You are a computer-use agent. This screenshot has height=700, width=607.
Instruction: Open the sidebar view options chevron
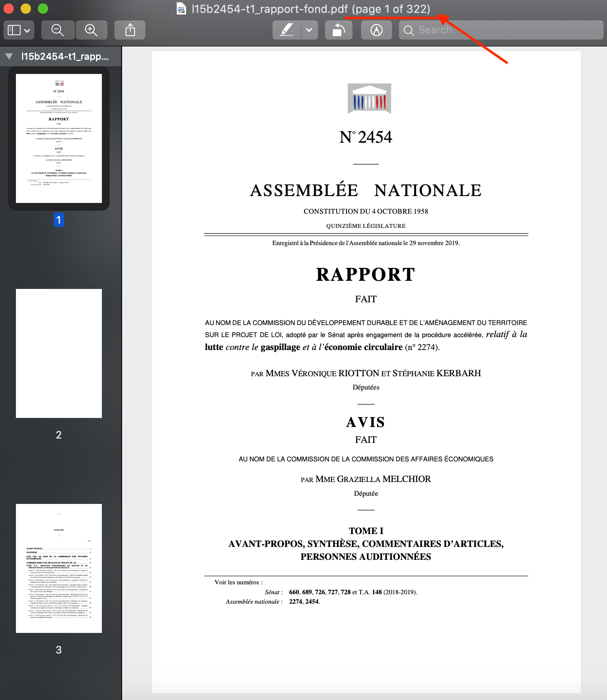[x=27, y=31]
